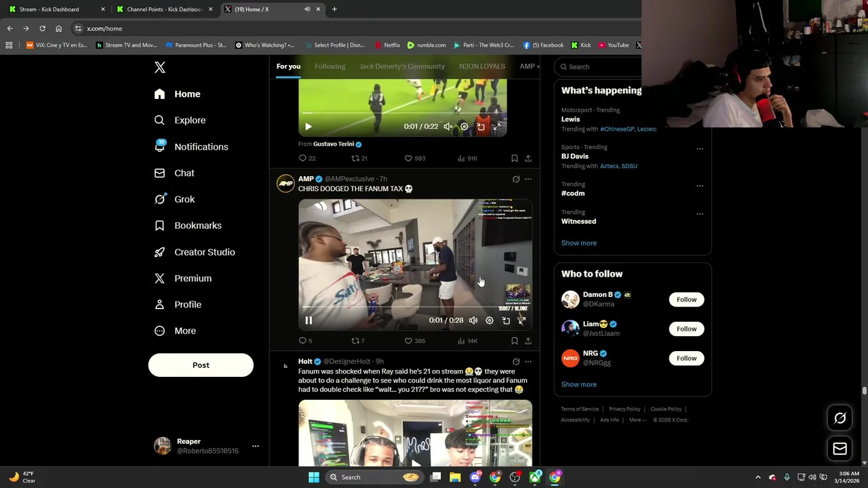
Task: Switch to Stream - Kick Dashboard tab
Action: (56, 9)
